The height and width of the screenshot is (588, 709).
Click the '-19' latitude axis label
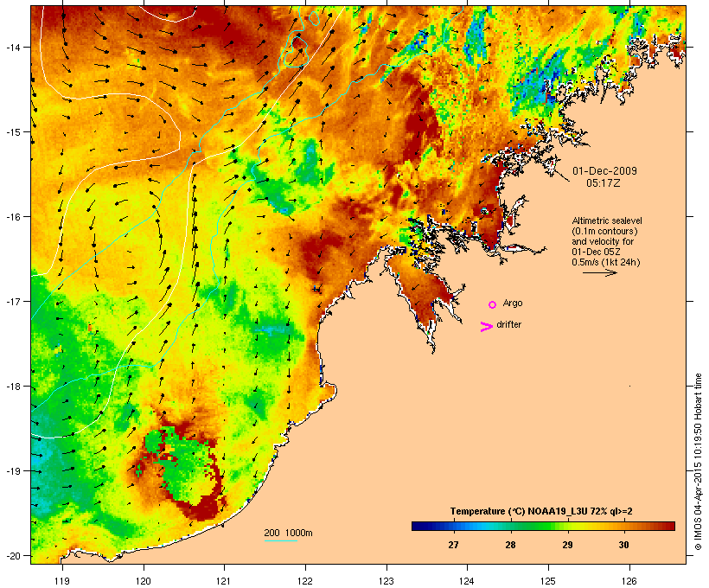[13, 471]
